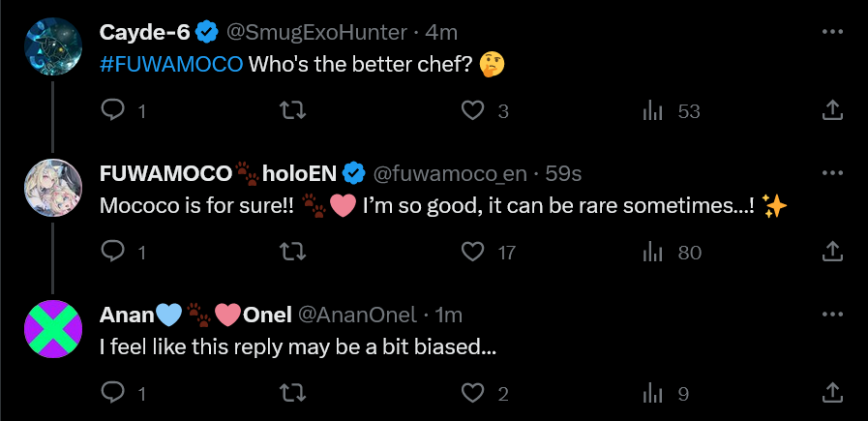Open more options on Cayde-6's tweet
Image resolution: width=868 pixels, height=421 pixels.
click(831, 32)
